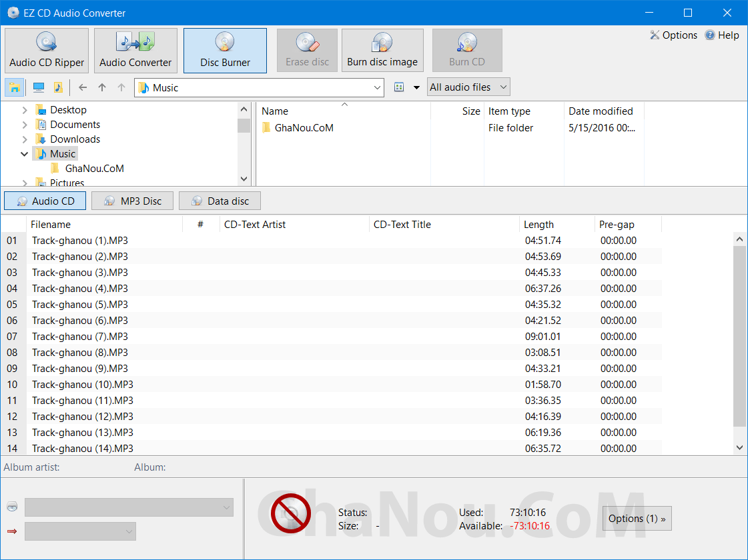The width and height of the screenshot is (748, 560).
Task: Click the greyed-out up arrow button
Action: tap(121, 88)
